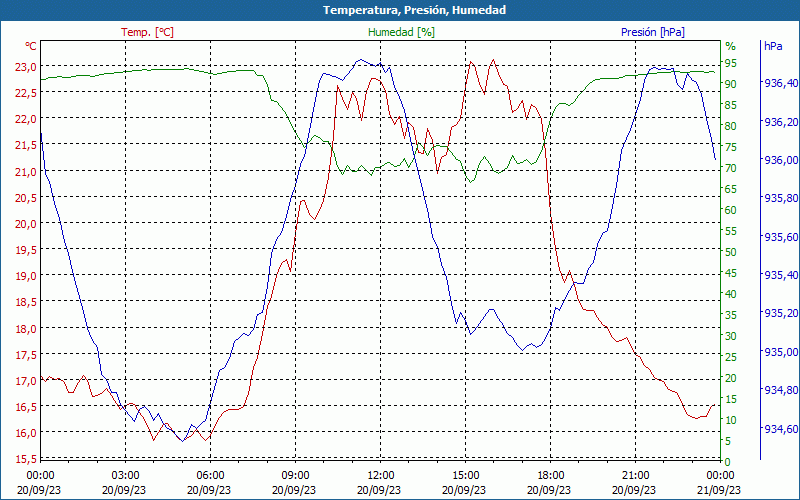Pick humidity axis value 55

click(x=731, y=231)
